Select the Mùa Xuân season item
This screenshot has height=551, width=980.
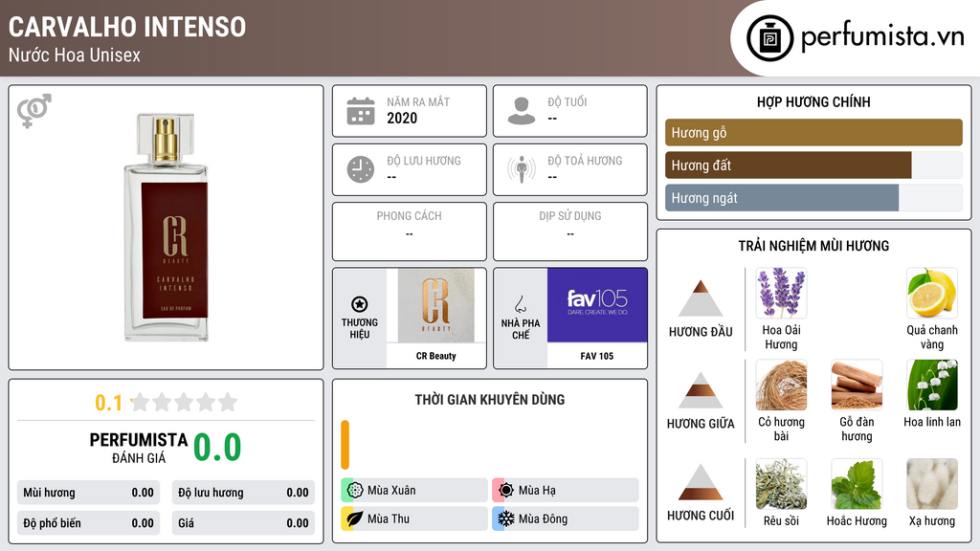coord(414,490)
